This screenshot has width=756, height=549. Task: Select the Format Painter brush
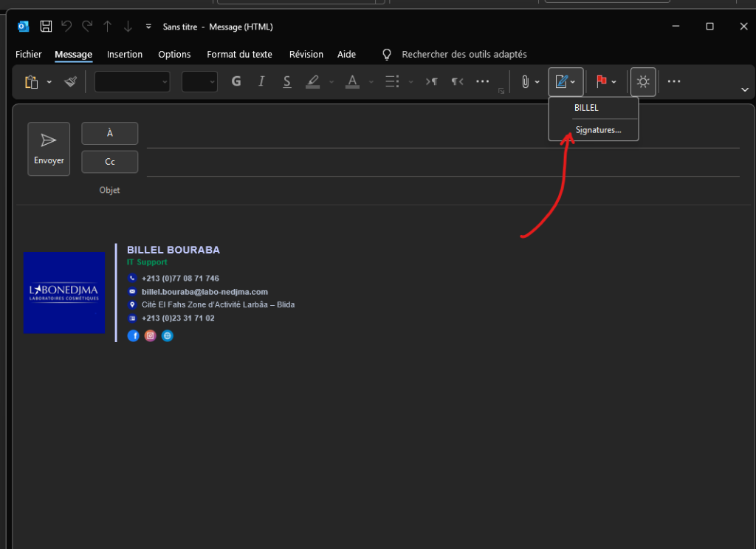pos(70,81)
